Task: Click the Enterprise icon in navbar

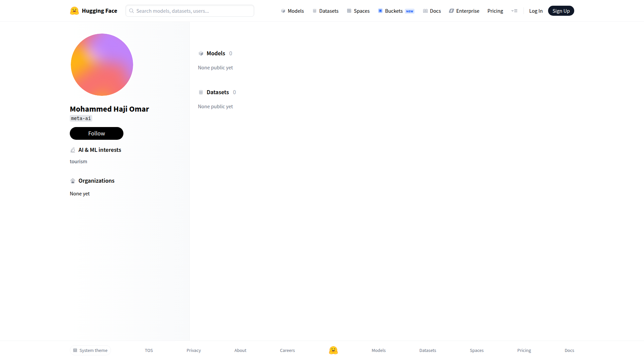Action: pos(451,11)
